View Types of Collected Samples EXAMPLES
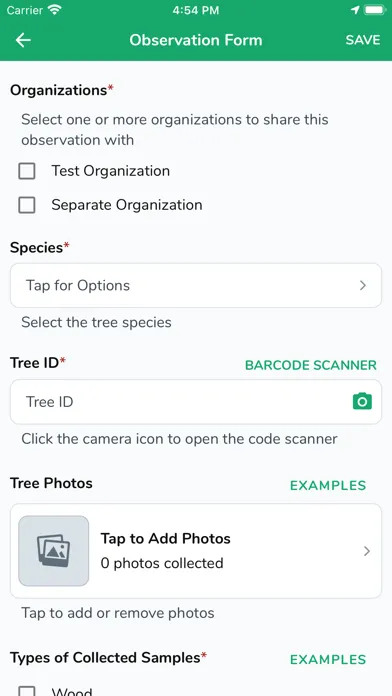 click(328, 659)
